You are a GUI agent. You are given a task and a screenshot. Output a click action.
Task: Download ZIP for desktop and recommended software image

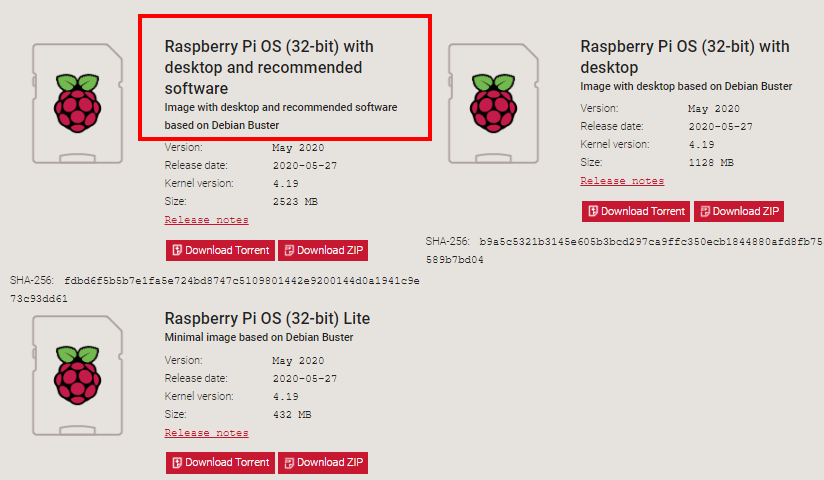pyautogui.click(x=323, y=250)
